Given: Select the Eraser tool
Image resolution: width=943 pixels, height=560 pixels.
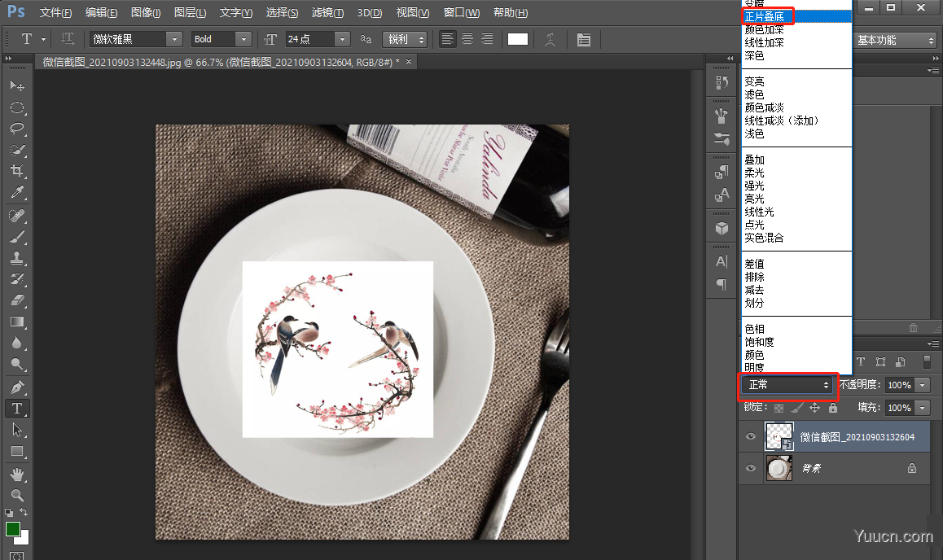Looking at the screenshot, I should [x=16, y=300].
